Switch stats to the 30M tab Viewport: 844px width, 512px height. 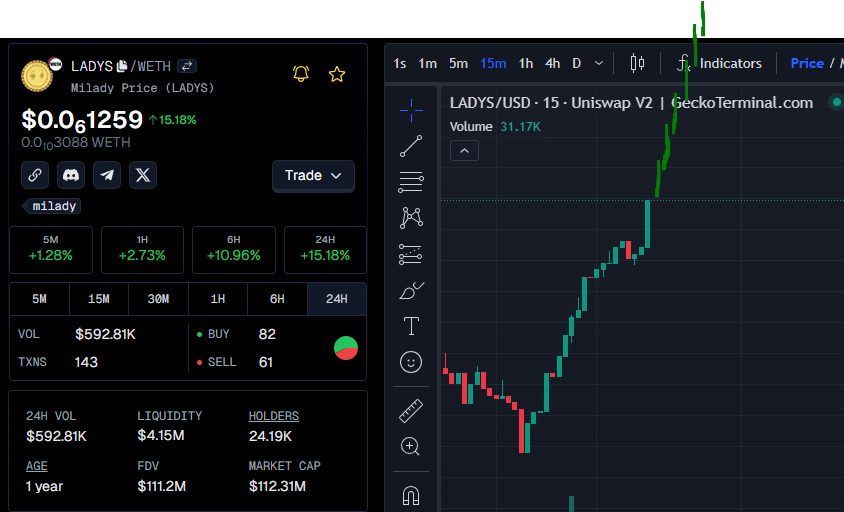click(x=158, y=299)
